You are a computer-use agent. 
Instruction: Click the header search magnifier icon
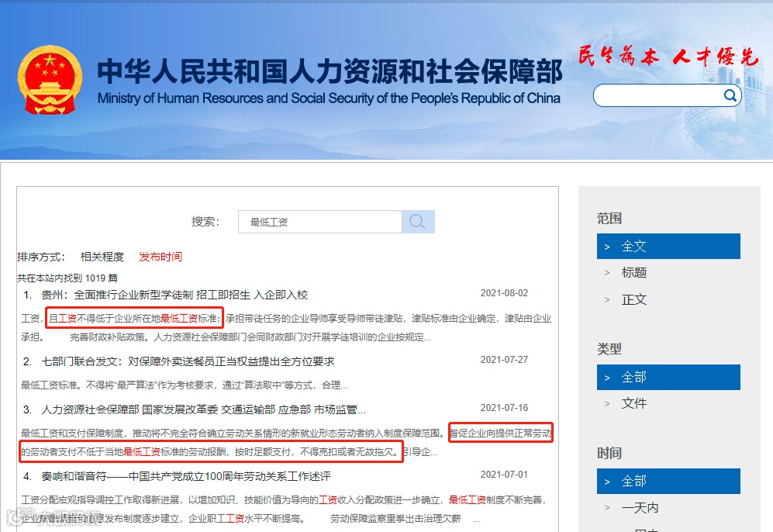730,95
